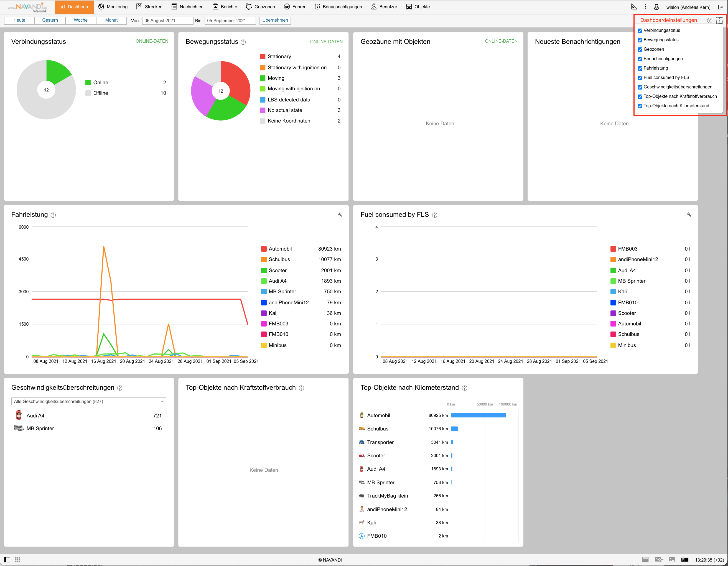Expand Alle Geschwindigkeitsüberschreitungen dropdown

click(x=89, y=401)
